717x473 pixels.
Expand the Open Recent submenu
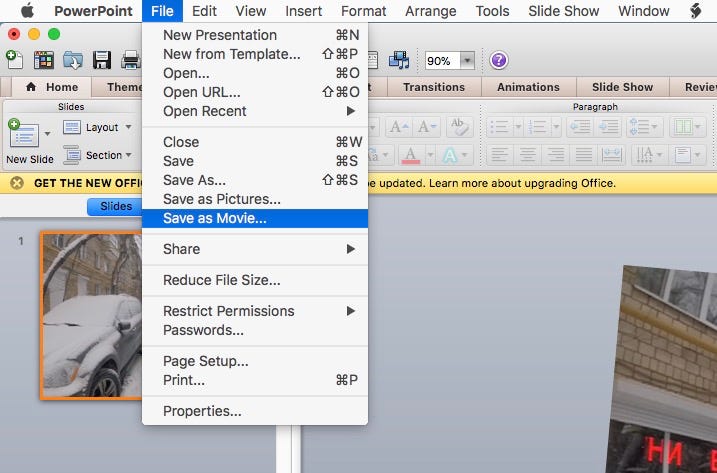coord(255,111)
